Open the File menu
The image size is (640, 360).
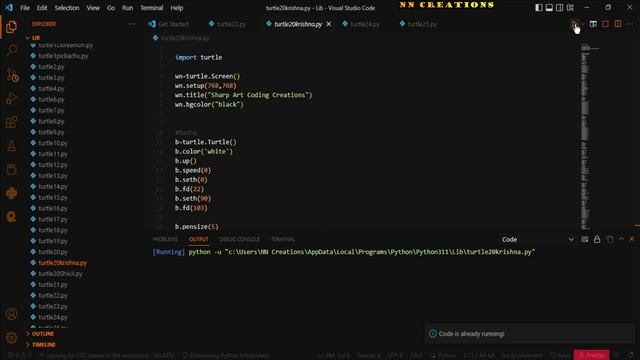point(25,8)
